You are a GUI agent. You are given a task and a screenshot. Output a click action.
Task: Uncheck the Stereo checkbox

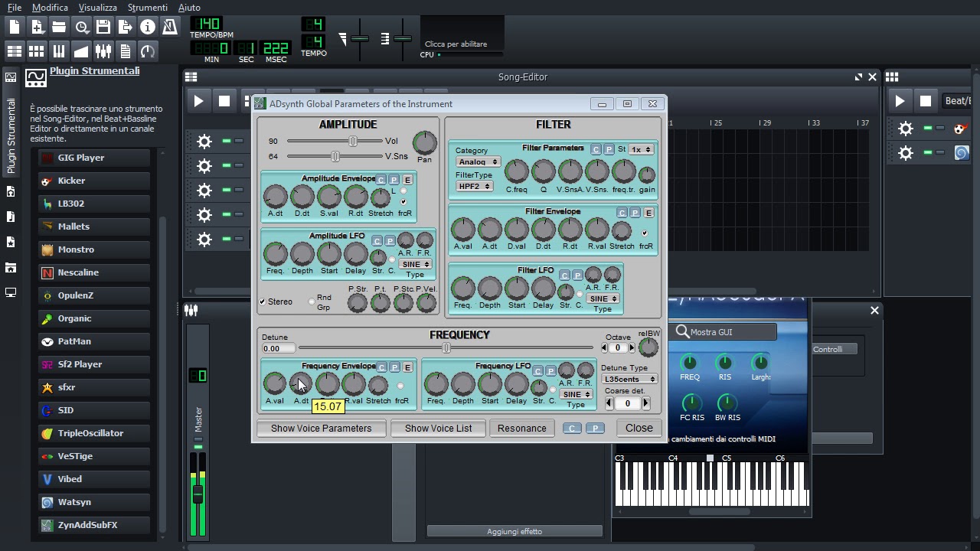(263, 302)
